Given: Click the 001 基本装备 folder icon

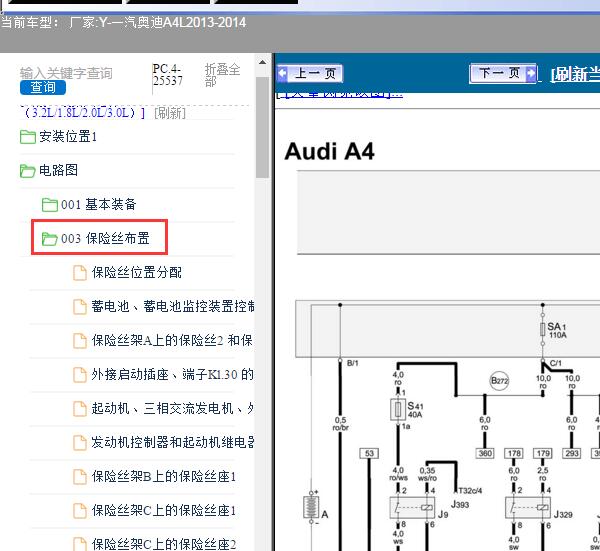Looking at the screenshot, I should click(50, 205).
